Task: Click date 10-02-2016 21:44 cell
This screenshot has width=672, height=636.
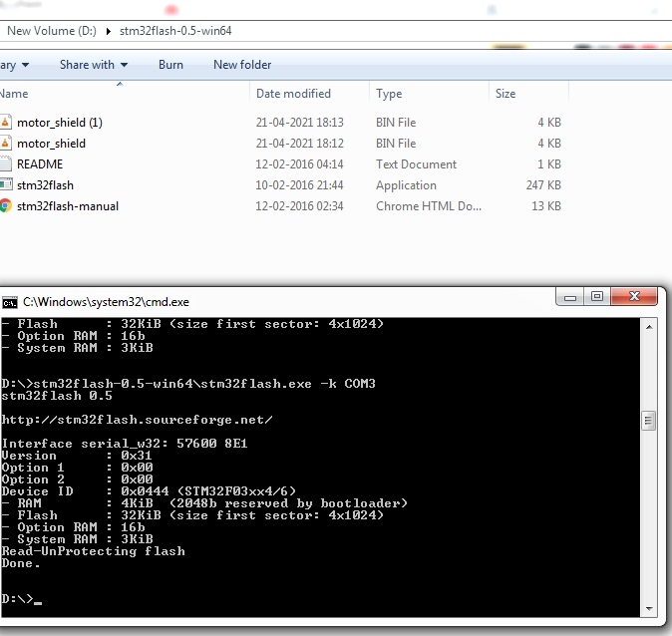Action: 299,185
